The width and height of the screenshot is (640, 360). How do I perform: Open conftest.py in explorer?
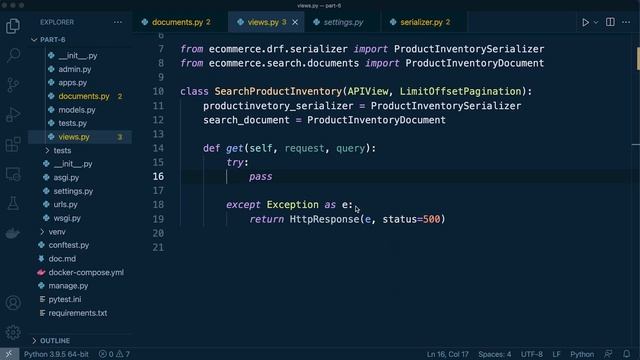click(69, 245)
